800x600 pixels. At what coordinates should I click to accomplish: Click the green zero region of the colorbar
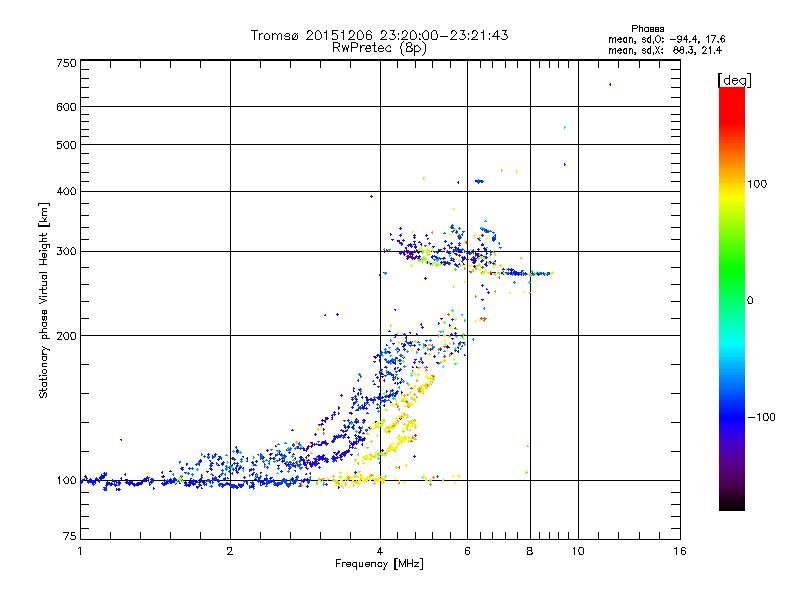(732, 300)
